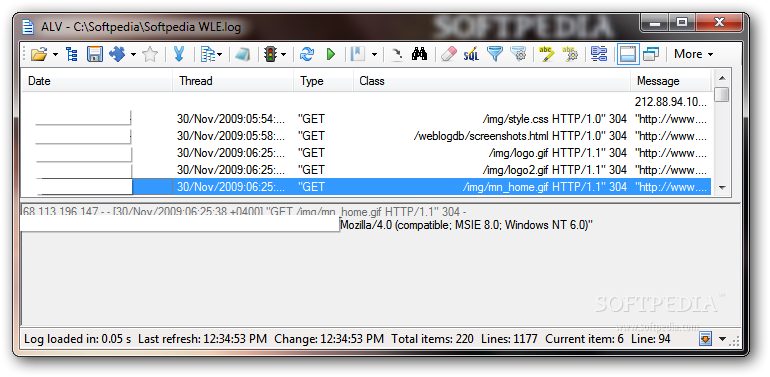Open filter settings funnel-with-gear icon

(x=518, y=54)
